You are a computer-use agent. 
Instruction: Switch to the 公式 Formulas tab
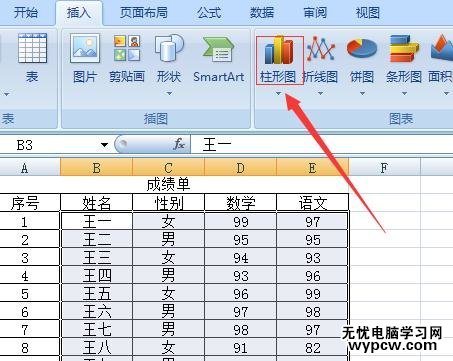coord(209,13)
